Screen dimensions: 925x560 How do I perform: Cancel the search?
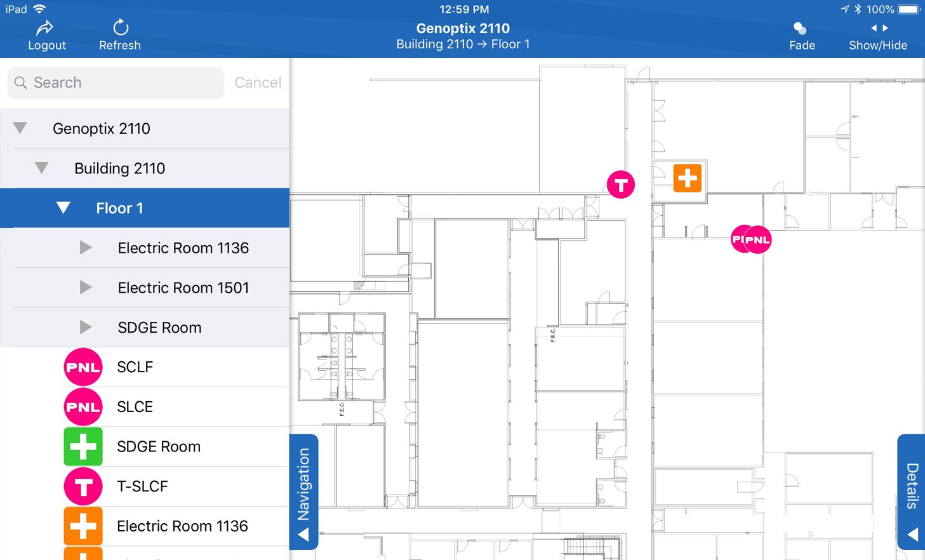[257, 83]
